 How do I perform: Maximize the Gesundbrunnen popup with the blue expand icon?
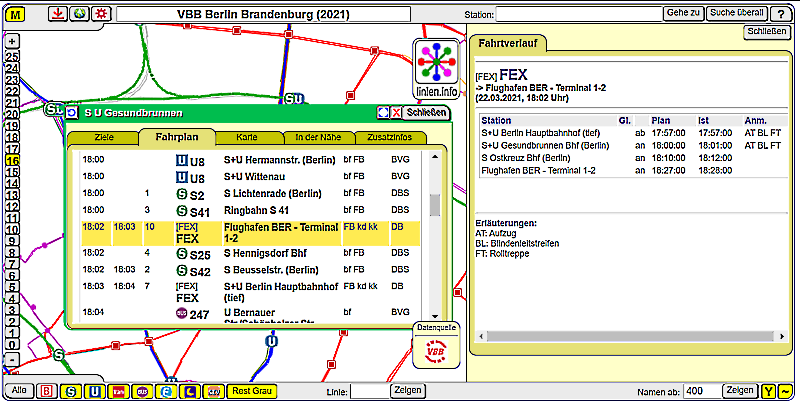[383, 113]
